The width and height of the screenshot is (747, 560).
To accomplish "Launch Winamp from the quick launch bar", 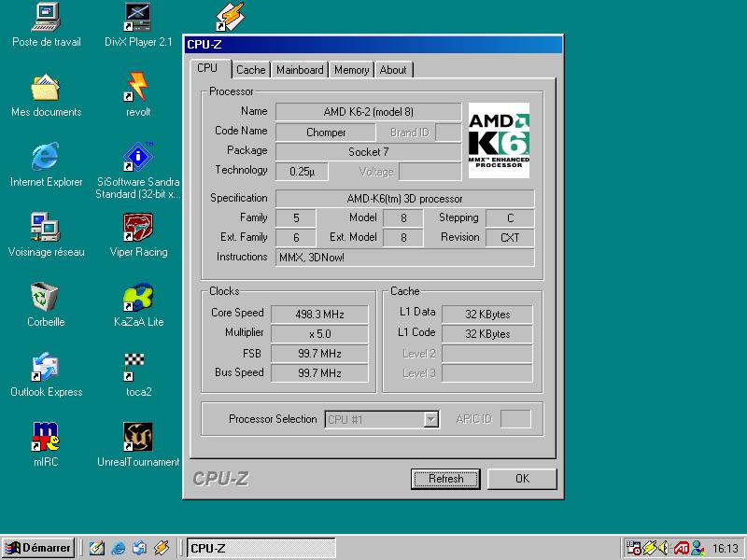I will [x=161, y=548].
